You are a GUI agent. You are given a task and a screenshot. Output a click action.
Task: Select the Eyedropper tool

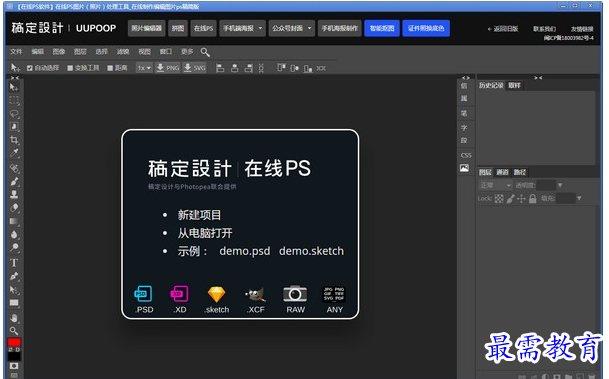pyautogui.click(x=14, y=153)
